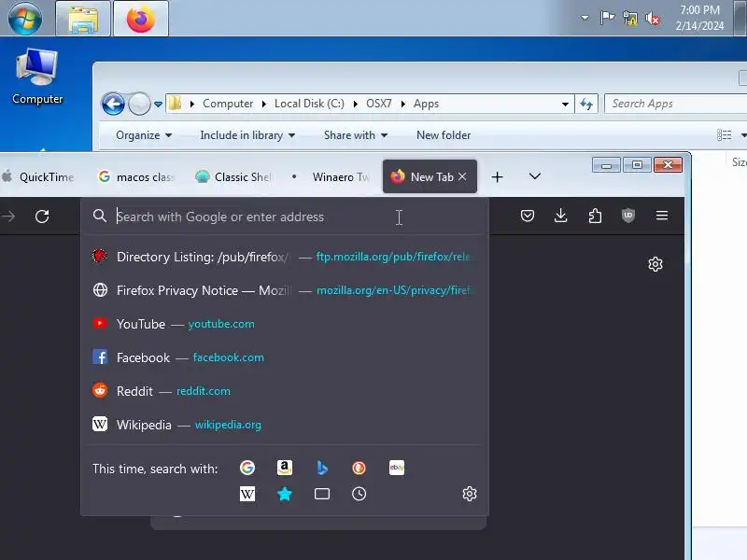Select the Computer desktop icon
Viewport: 747px width, 560px height.
tap(37, 77)
